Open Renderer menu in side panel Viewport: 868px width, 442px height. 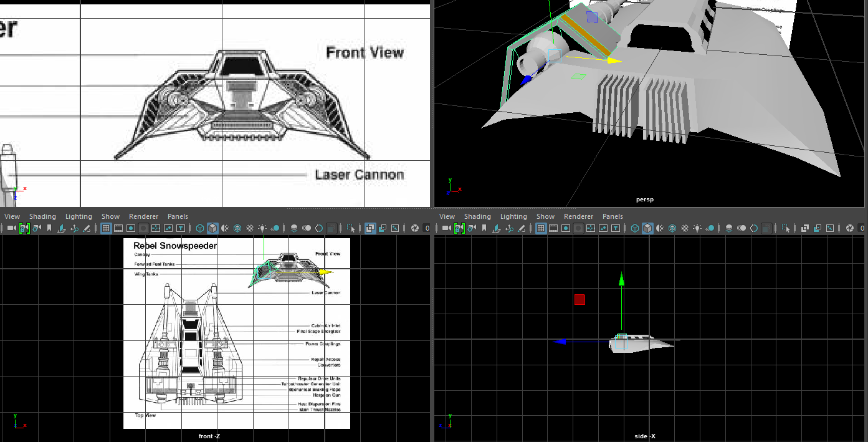pyautogui.click(x=578, y=216)
